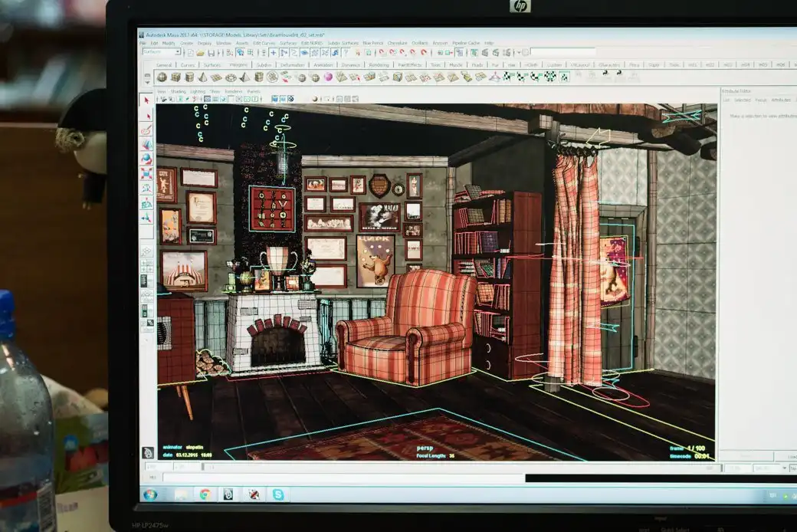Open the viewport Panels menu
This screenshot has width=797, height=532.
tap(253, 91)
